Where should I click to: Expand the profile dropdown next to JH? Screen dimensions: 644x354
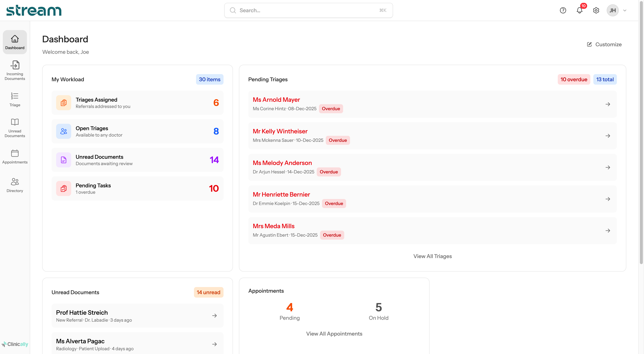click(625, 10)
